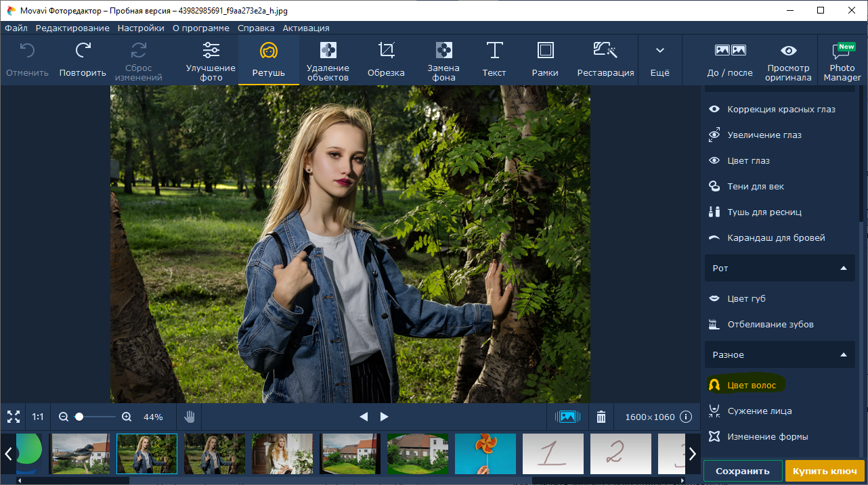Viewport: 868px width, 485px height.
Task: Select thumbnail showing number 1
Action: coord(553,454)
